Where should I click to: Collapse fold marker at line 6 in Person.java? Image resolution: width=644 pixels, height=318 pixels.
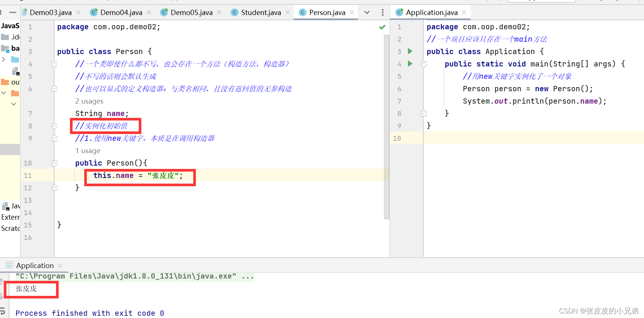pyautogui.click(x=54, y=89)
